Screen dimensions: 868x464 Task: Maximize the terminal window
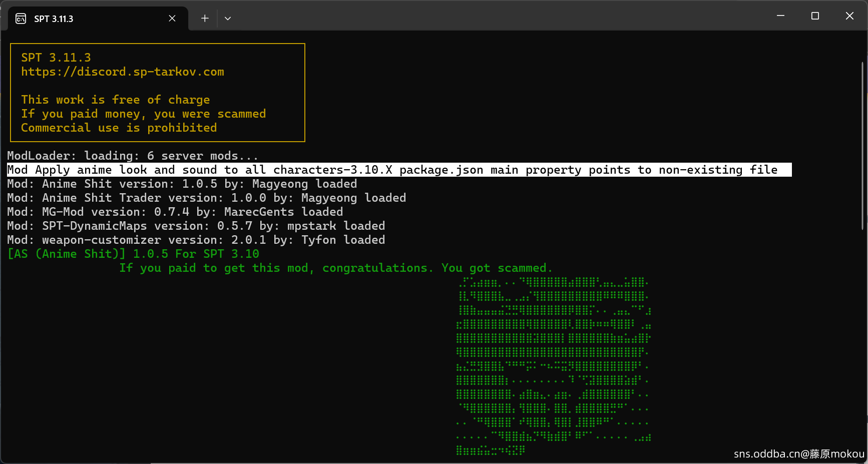815,16
